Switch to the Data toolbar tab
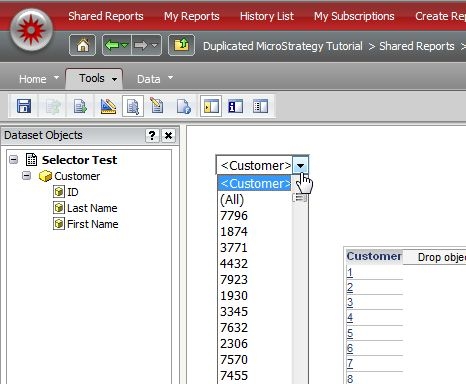 [149, 79]
